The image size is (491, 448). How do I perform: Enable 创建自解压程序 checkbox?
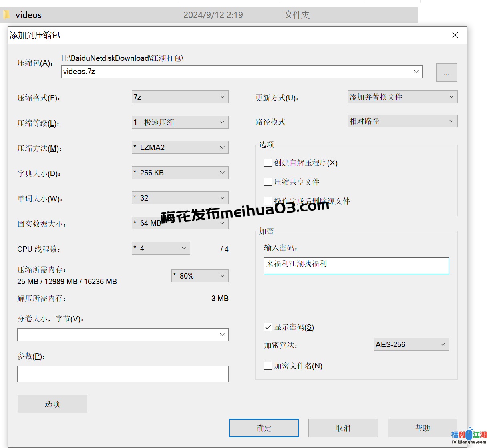click(x=268, y=163)
